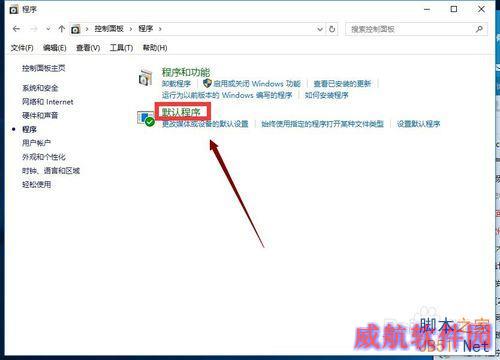
Task: Open 轻松使用 category in the sidebar
Action: (37, 185)
